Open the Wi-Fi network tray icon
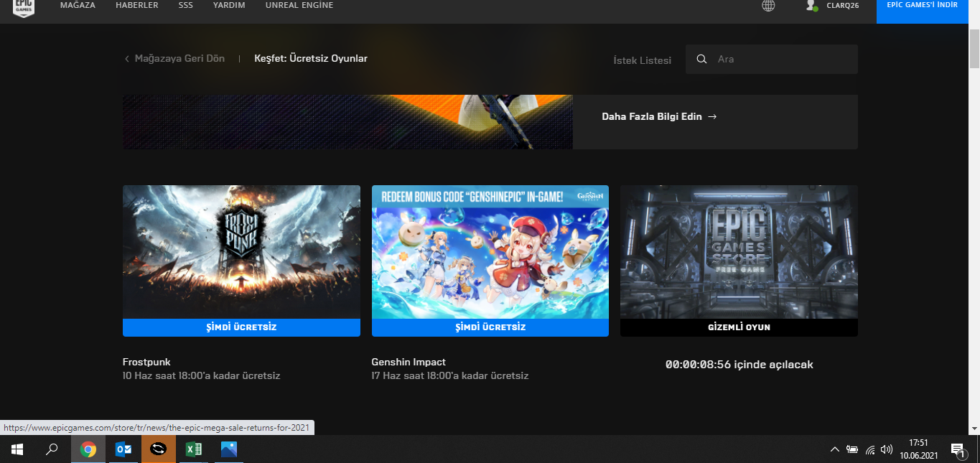The image size is (980, 463). (871, 450)
